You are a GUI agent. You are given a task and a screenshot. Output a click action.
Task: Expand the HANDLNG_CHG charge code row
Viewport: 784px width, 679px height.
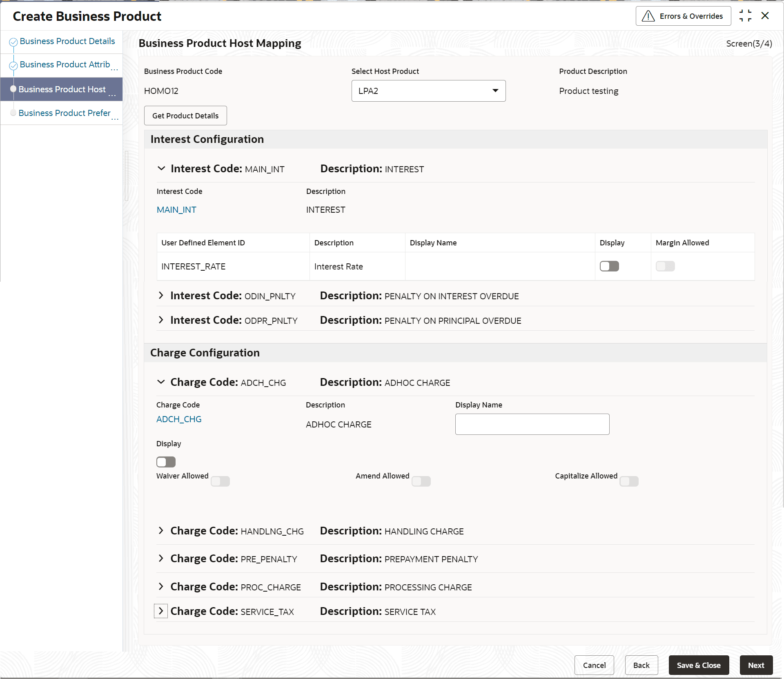coord(161,531)
